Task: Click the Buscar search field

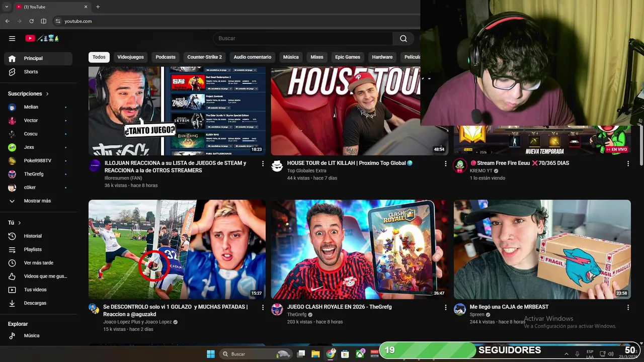Action: (303, 38)
